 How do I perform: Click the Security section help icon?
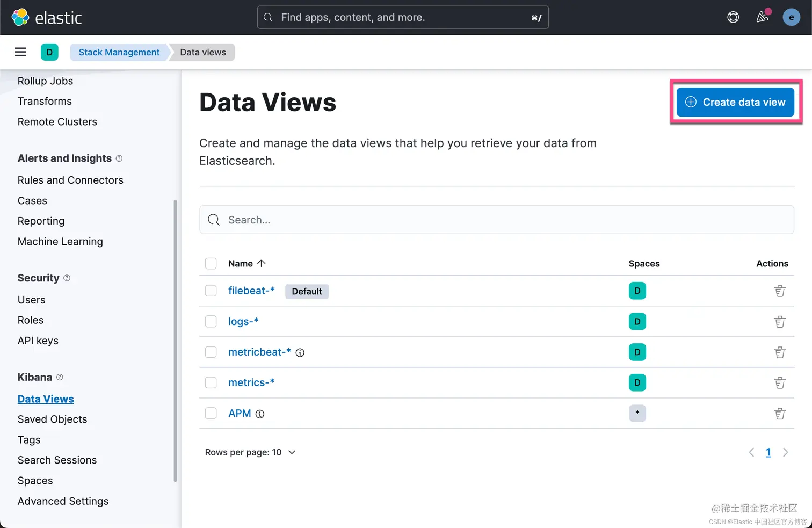click(x=67, y=278)
